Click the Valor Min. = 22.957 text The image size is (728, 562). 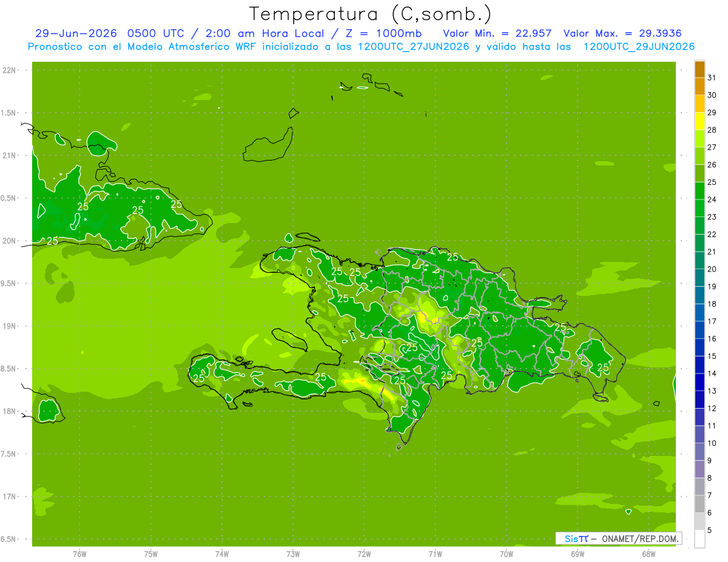coord(497,33)
